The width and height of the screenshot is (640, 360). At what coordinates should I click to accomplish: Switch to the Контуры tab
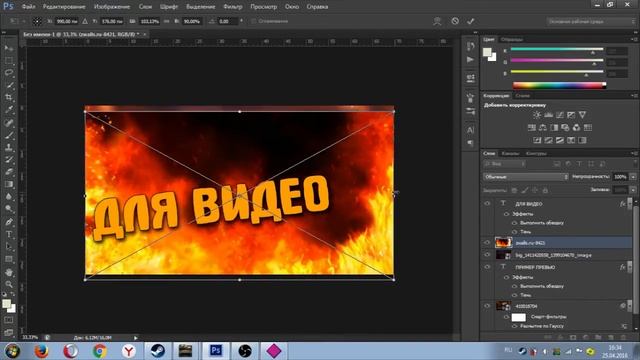pos(536,153)
